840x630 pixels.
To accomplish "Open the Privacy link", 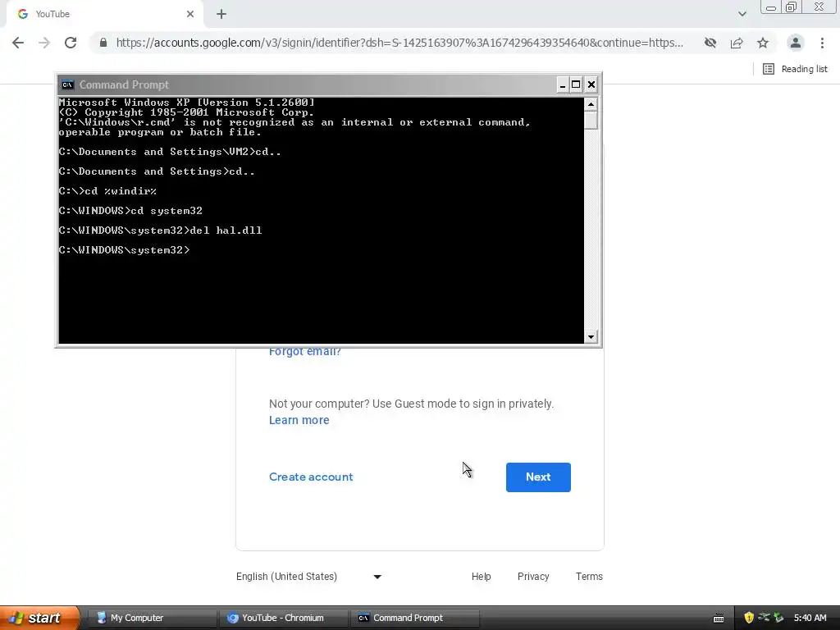I will 533,577.
